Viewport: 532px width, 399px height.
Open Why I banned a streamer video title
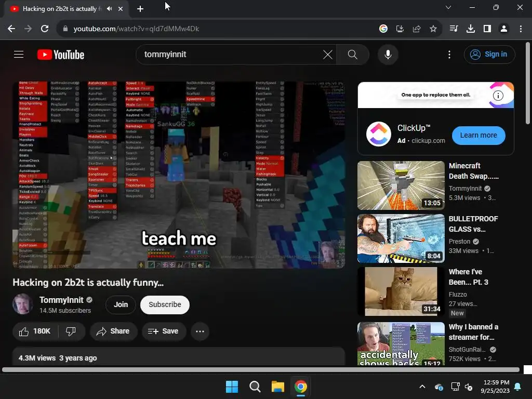tap(473, 332)
